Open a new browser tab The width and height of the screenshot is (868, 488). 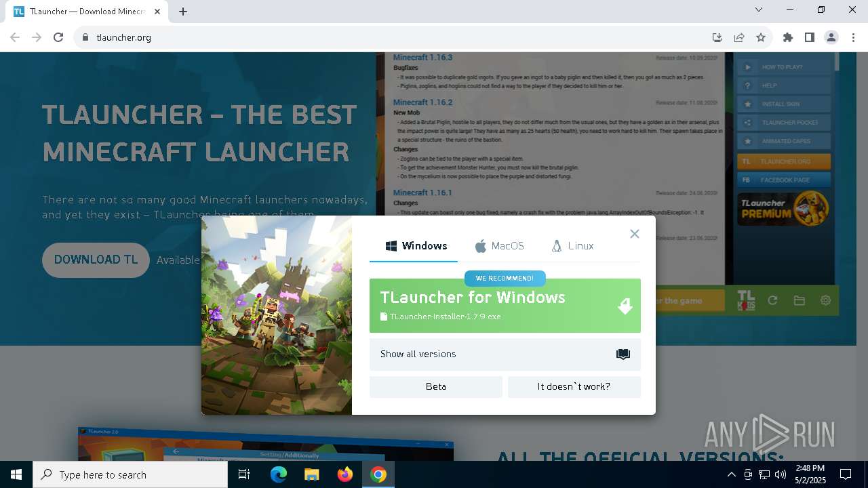click(x=183, y=12)
